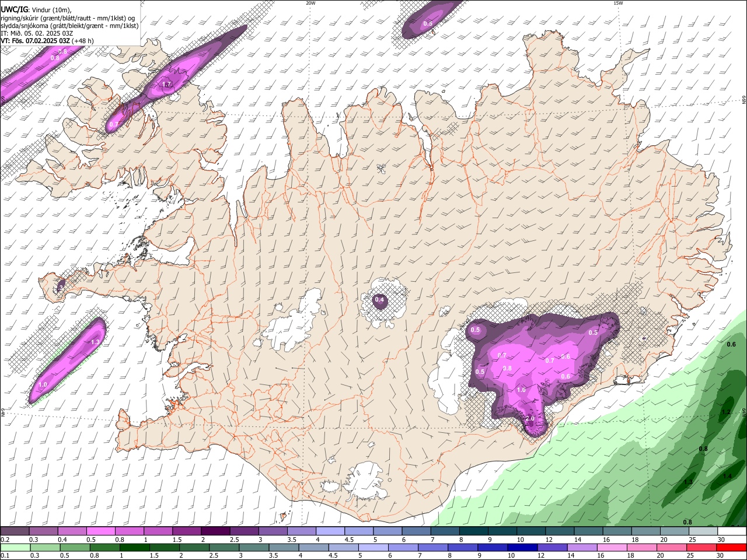Click the title text 'UWC/IG: Vindur (10m)'
Image resolution: width=747 pixels, height=560 pixels.
pyautogui.click(x=36, y=9)
